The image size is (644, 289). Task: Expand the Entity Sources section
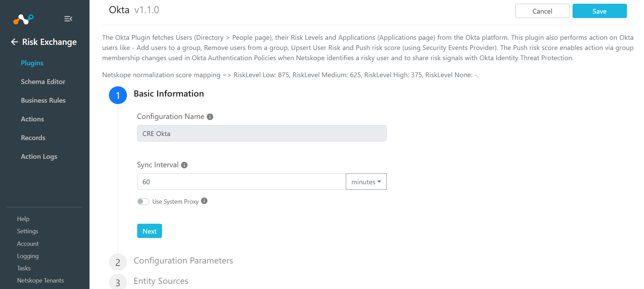click(161, 281)
